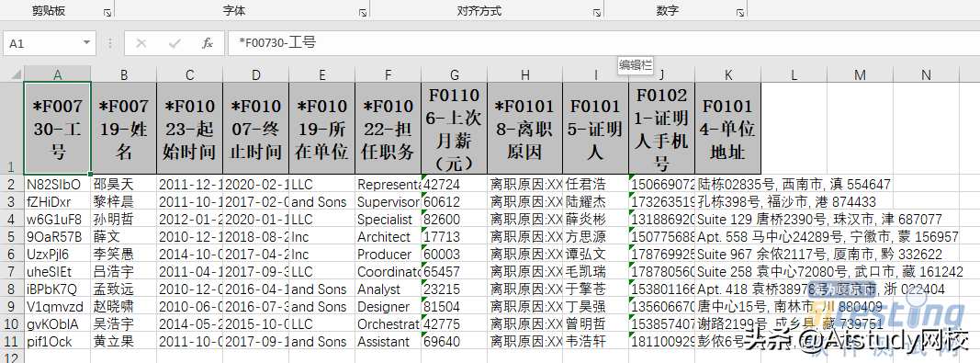Click salary cell 82600
980x363 pixels.
pos(455,219)
